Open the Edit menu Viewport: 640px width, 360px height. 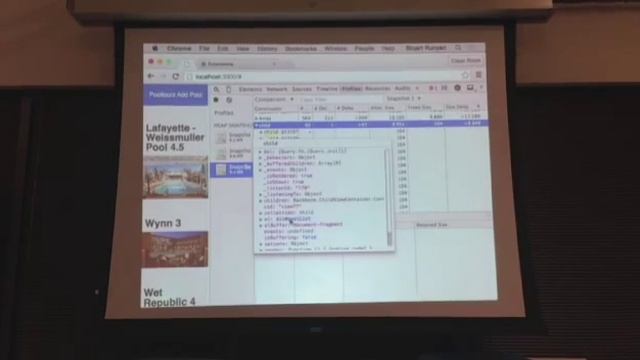222,48
